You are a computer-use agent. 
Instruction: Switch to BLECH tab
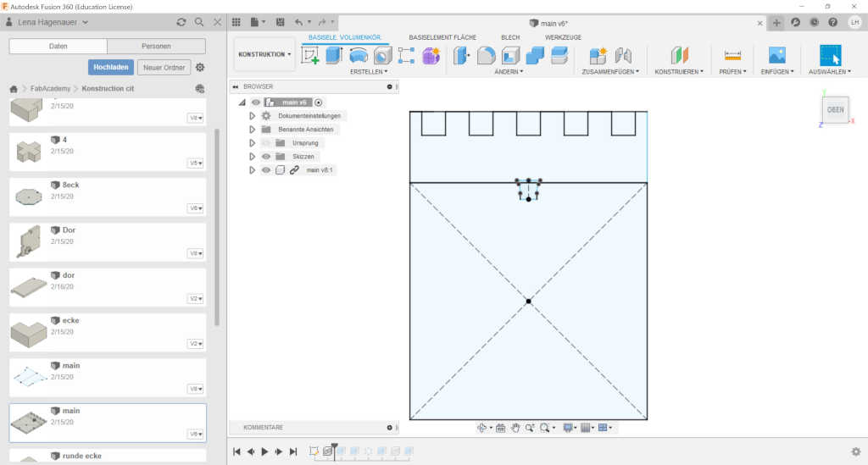pos(510,37)
